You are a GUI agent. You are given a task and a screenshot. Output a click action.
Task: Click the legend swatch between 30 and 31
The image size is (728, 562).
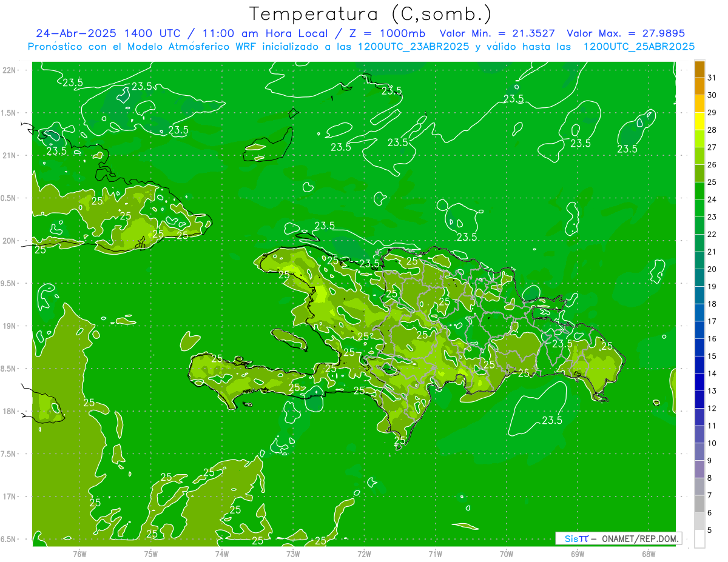tap(699, 87)
